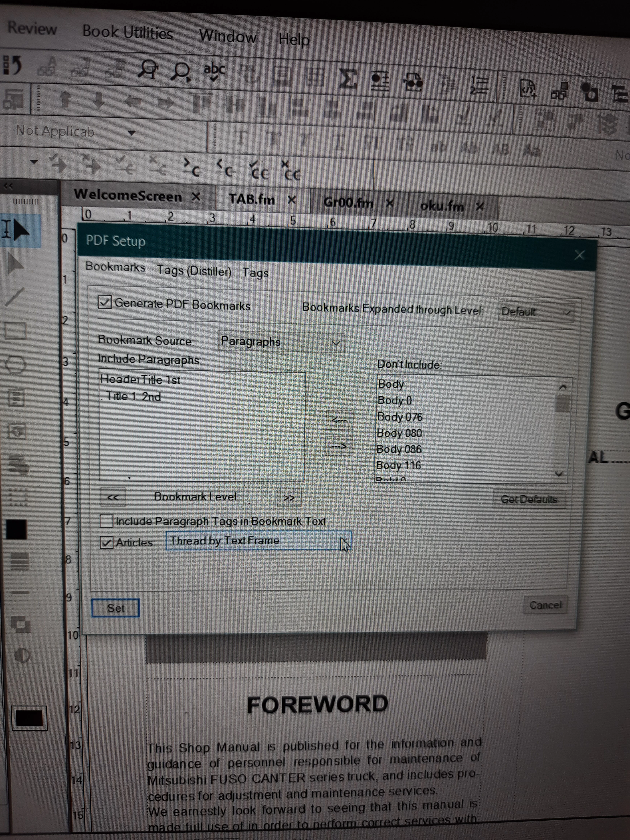Uncheck Generate PDF Bookmarks checkbox

pos(105,302)
